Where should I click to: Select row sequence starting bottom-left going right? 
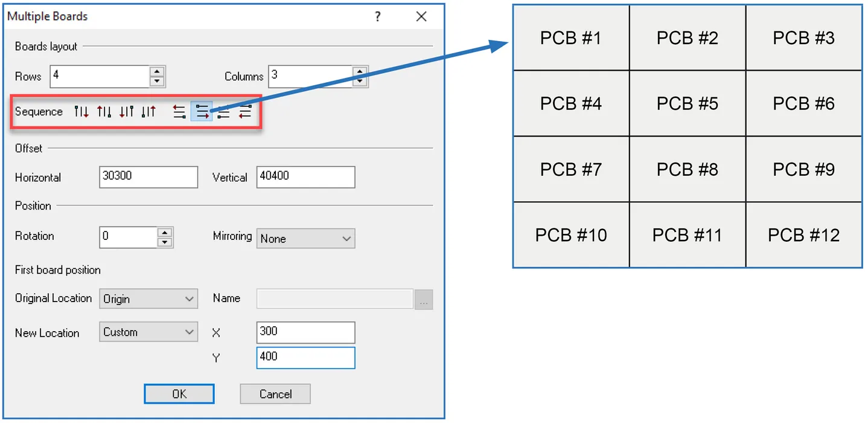point(223,112)
